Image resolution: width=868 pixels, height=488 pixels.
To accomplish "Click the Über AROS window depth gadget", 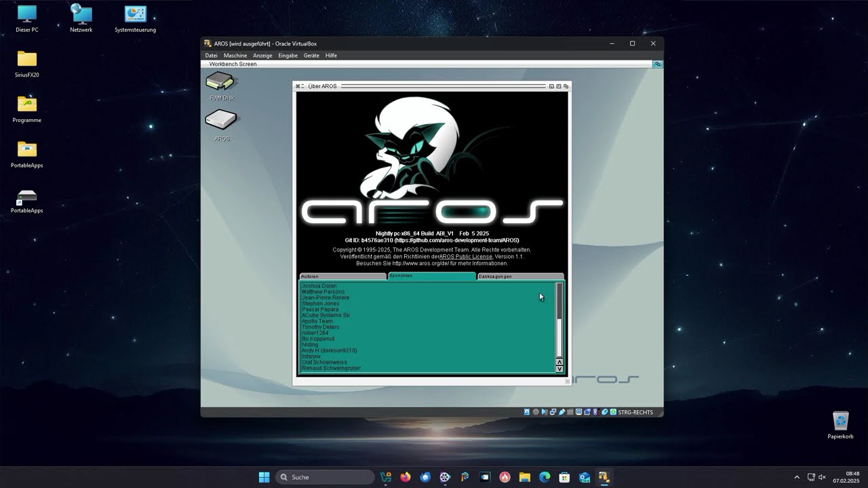I will (x=566, y=86).
